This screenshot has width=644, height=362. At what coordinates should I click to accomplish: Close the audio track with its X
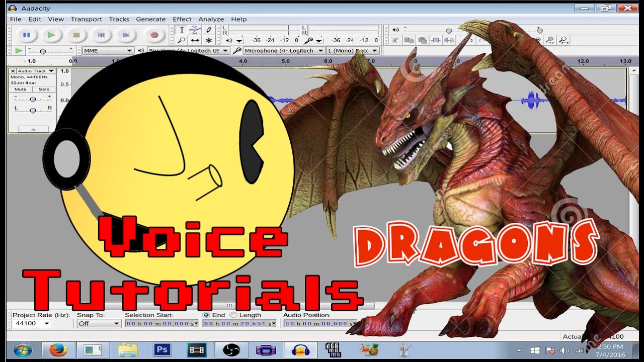pyautogui.click(x=13, y=71)
